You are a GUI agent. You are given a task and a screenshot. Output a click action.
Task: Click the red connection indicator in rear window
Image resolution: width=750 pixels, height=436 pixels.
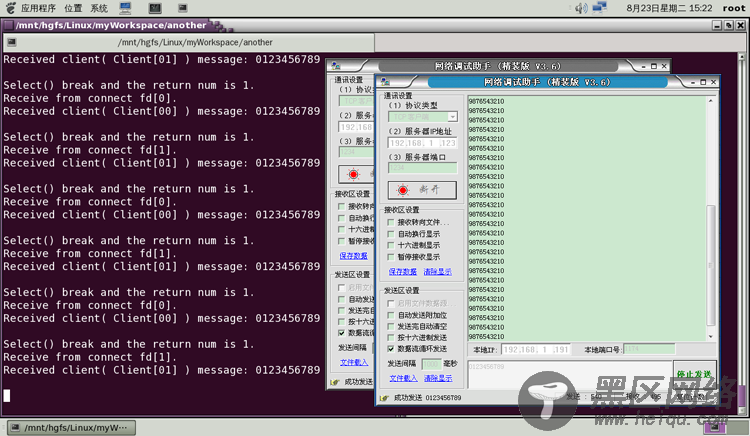click(353, 174)
